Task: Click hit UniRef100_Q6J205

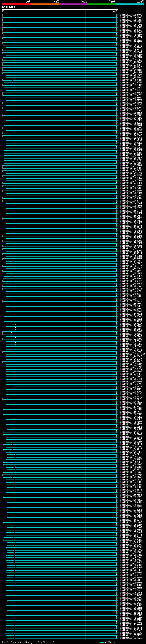Action: [x=131, y=47]
